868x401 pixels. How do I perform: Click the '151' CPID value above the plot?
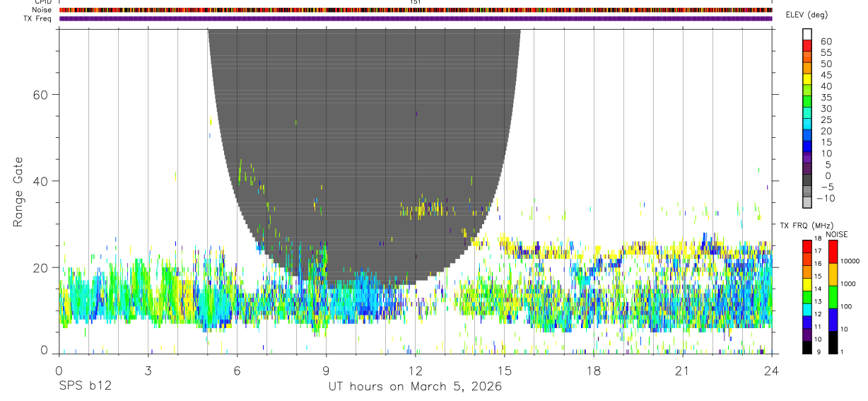coord(416,2)
